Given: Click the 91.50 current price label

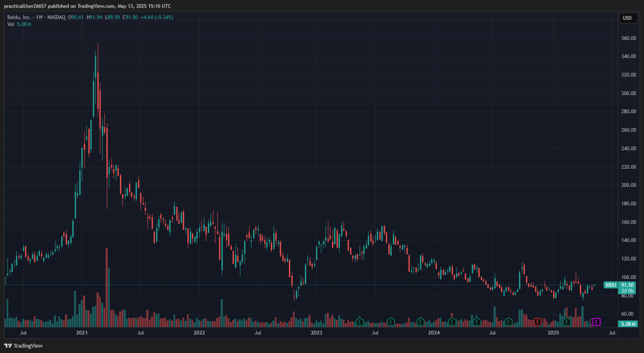Looking at the screenshot, I should 627,285.
